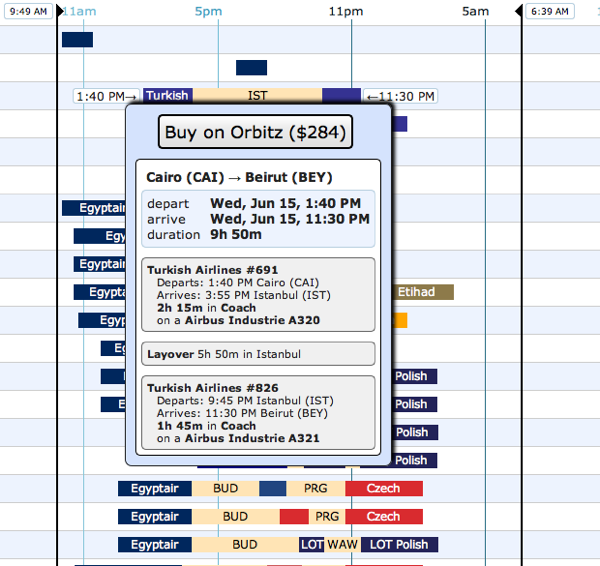Viewport: 600px width, 566px height.
Task: Select the Etihad flight bar
Action: pyautogui.click(x=422, y=292)
